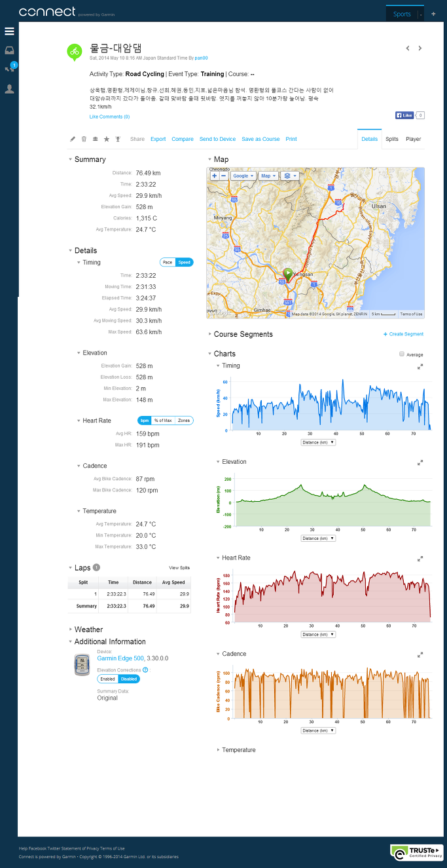The image size is (447, 868).
Task: Open the Garmin Edge 500 device link
Action: [120, 658]
